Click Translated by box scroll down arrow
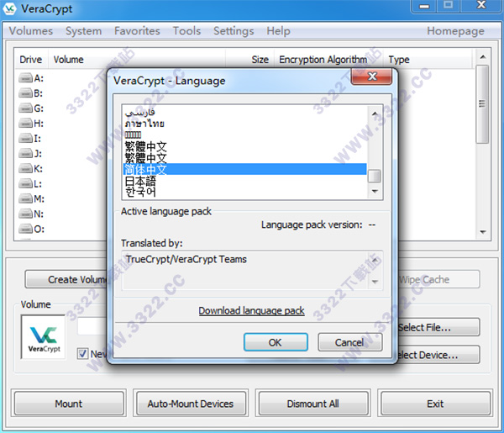This screenshot has height=433, width=504. click(375, 282)
